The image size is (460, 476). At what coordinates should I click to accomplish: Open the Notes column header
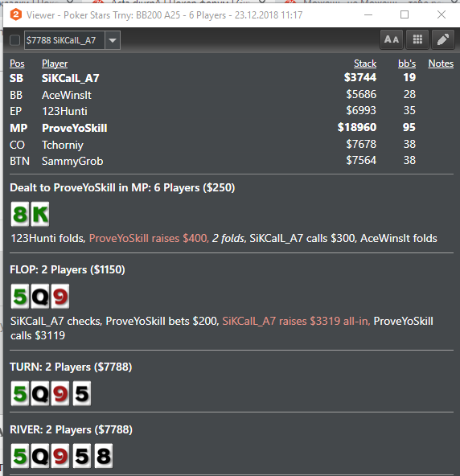pyautogui.click(x=441, y=64)
